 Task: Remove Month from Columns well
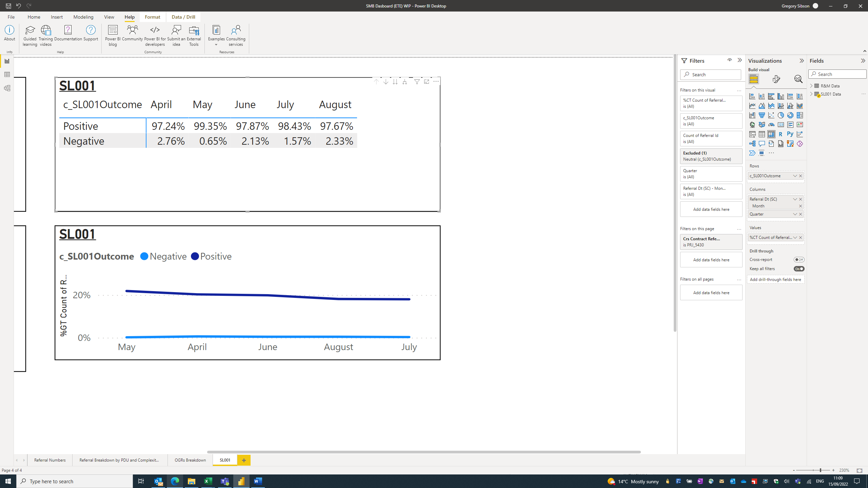point(801,206)
